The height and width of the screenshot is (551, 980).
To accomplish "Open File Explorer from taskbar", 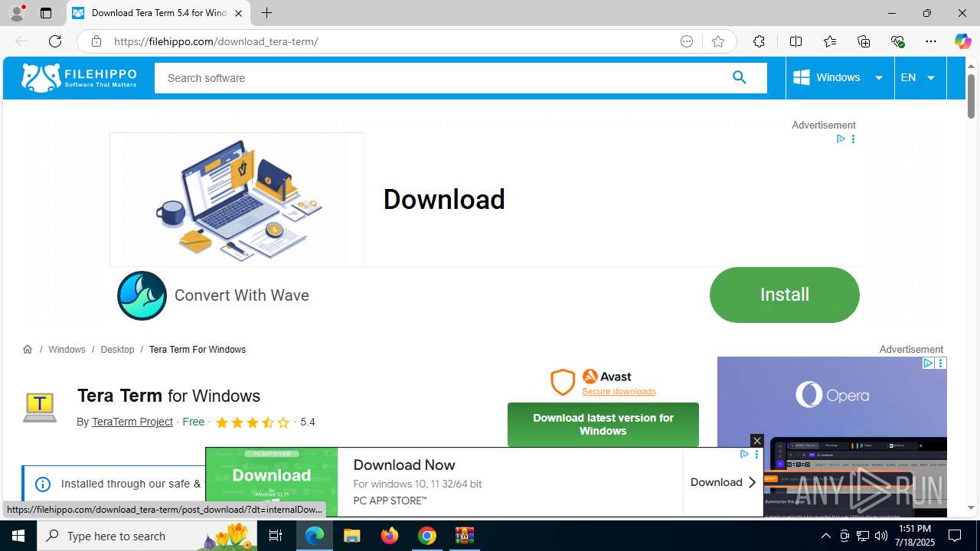I will (352, 536).
